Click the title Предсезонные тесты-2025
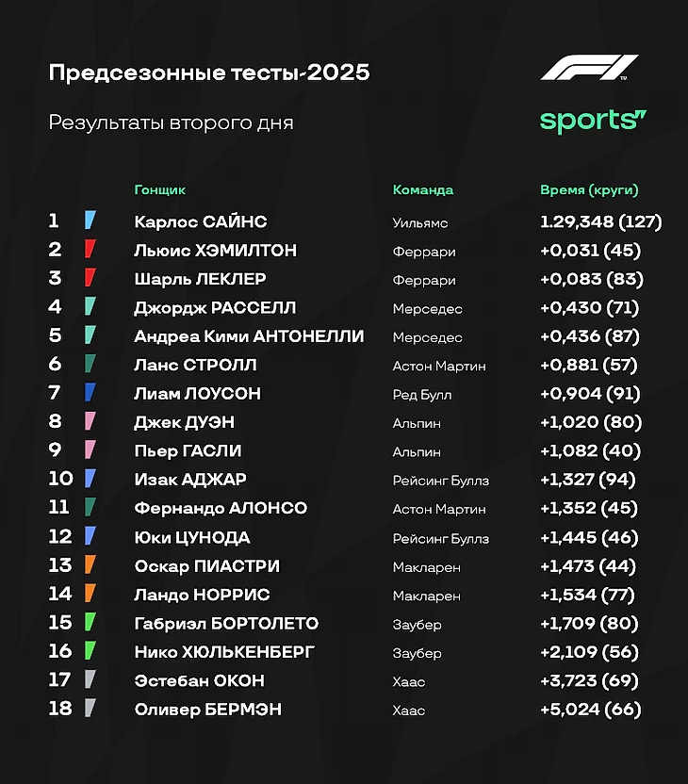Image resolution: width=688 pixels, height=784 pixels. pos(209,73)
